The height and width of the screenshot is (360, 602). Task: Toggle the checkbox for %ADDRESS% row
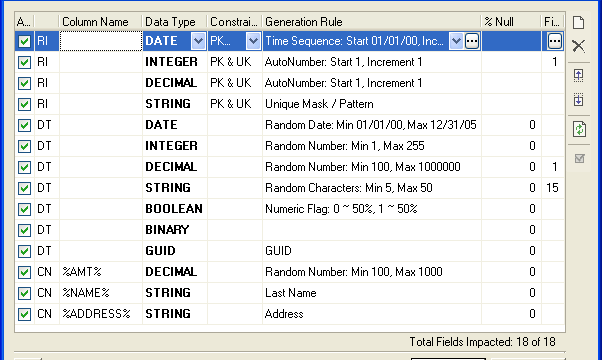25,314
